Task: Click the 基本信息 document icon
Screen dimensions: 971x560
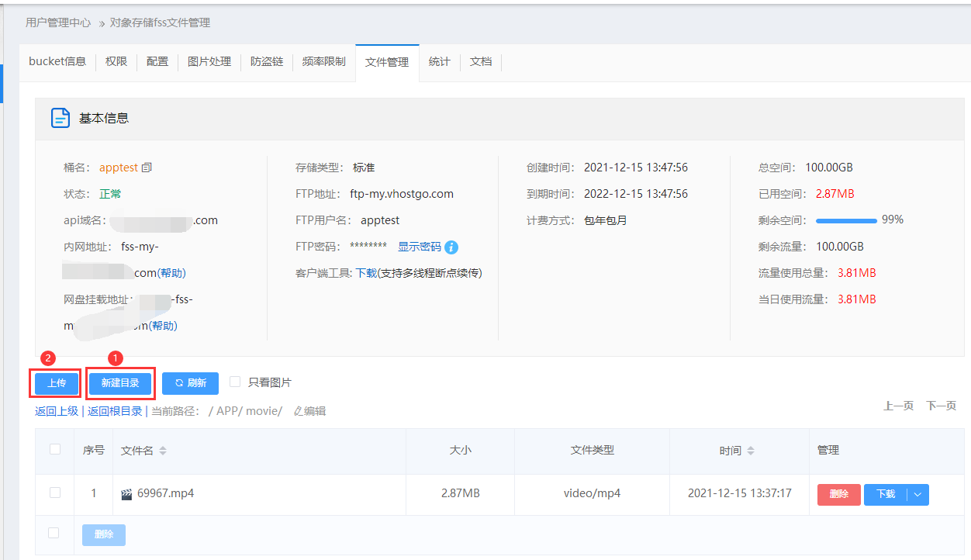Action: coord(60,118)
